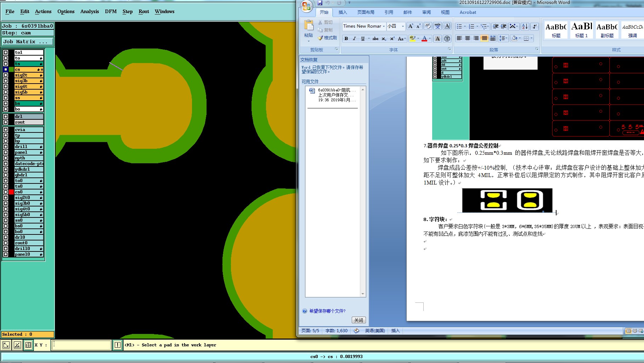Open the highlight color dropdown arrow
The width and height of the screenshot is (644, 363).
418,39
